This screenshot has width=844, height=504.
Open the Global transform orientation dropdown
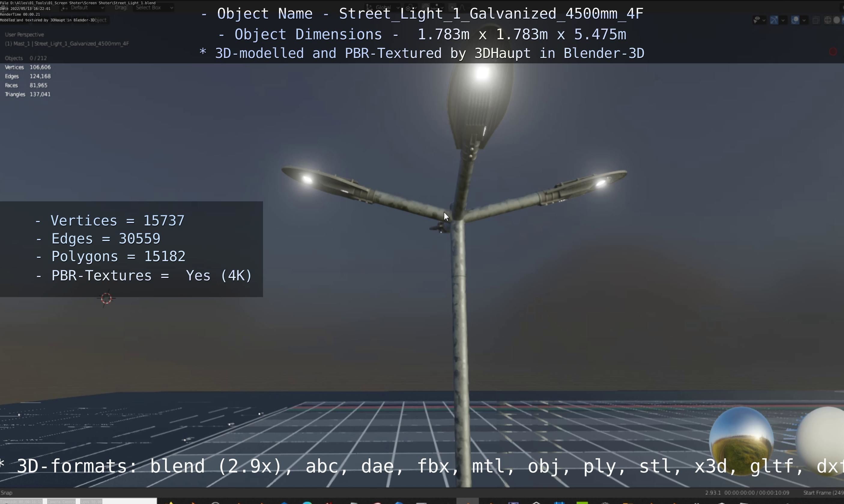pos(383,8)
